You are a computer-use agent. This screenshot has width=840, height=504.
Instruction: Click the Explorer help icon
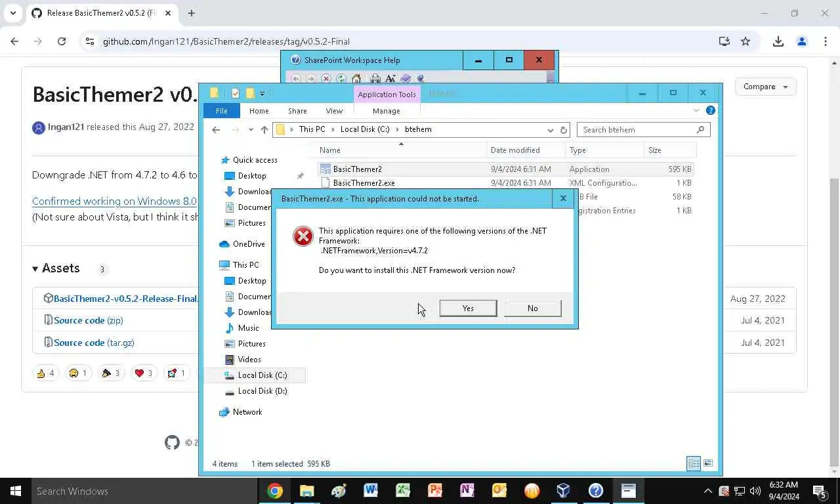(x=710, y=110)
